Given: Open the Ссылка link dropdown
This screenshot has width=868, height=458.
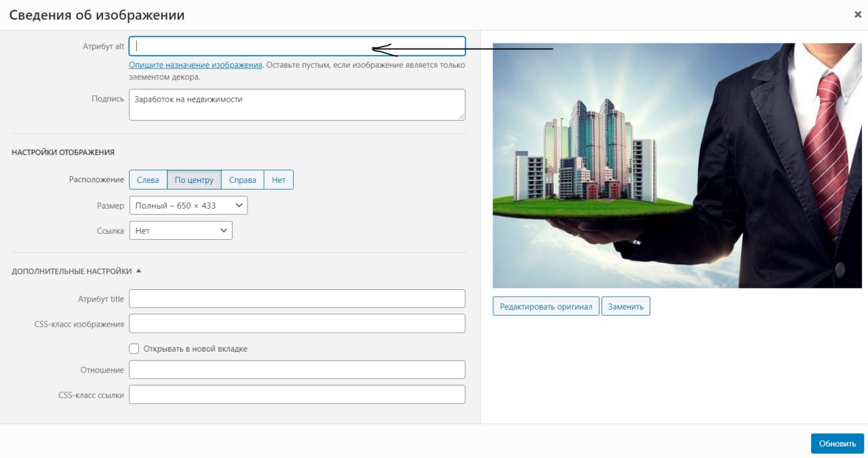Looking at the screenshot, I should [x=181, y=230].
